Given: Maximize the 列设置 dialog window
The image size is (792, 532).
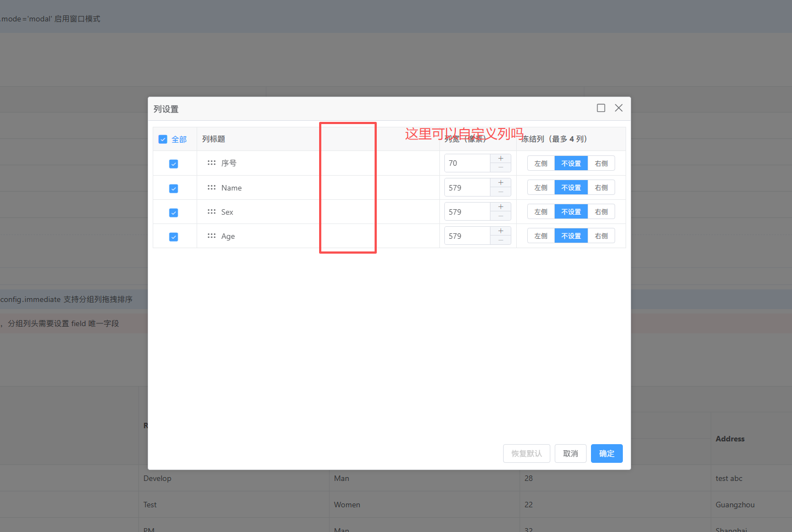Looking at the screenshot, I should [x=601, y=108].
